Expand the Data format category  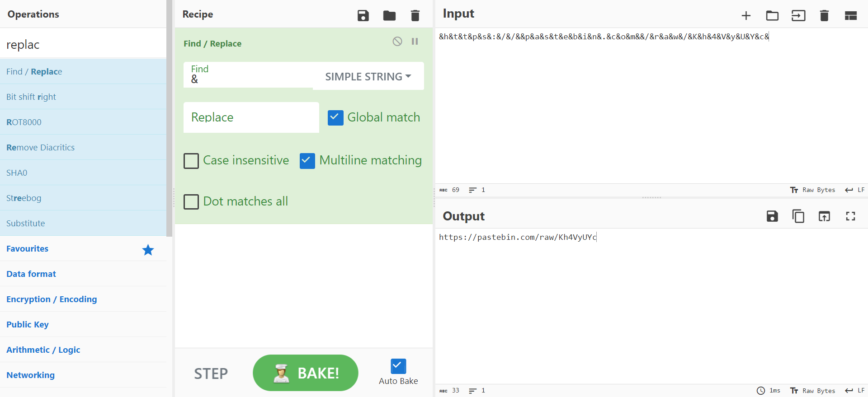coord(31,274)
